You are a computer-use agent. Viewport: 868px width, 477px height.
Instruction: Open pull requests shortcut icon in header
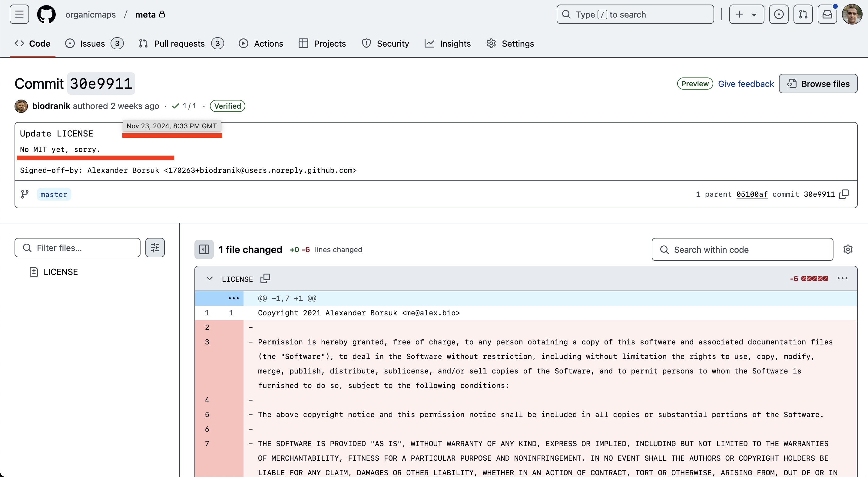pos(803,15)
